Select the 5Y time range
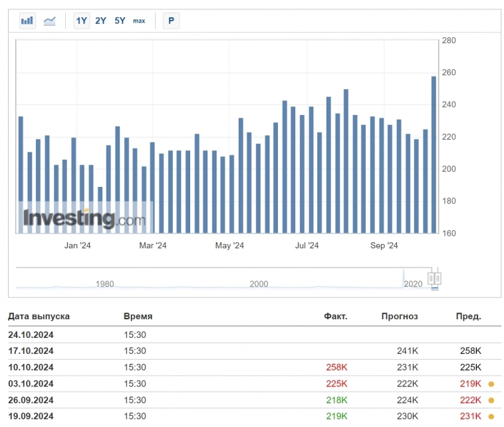 click(120, 21)
